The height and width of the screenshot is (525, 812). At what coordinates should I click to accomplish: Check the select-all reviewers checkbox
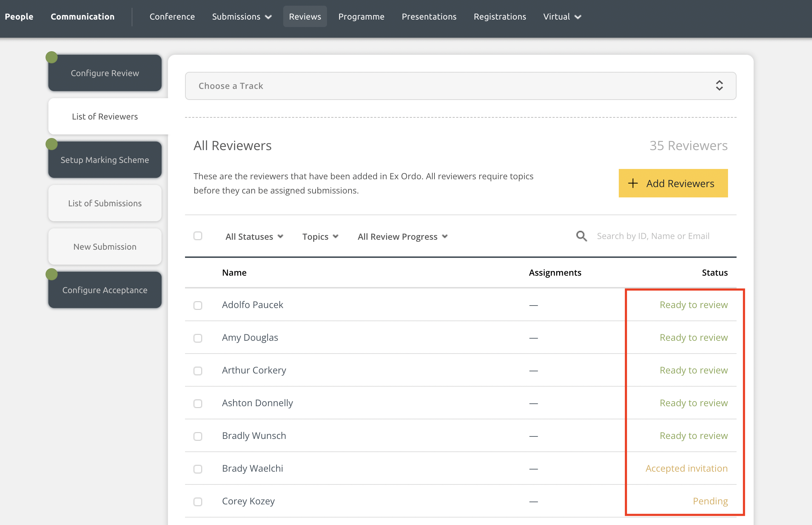click(x=198, y=236)
